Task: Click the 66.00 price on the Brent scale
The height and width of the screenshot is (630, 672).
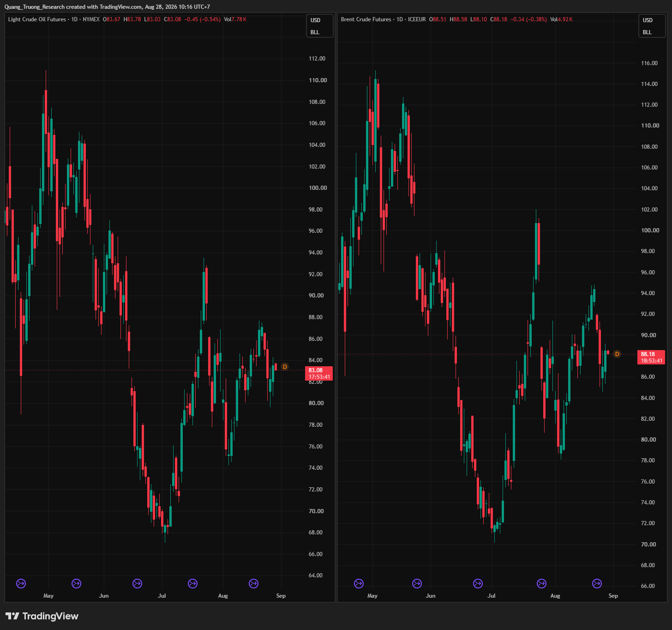Action: 648,586
